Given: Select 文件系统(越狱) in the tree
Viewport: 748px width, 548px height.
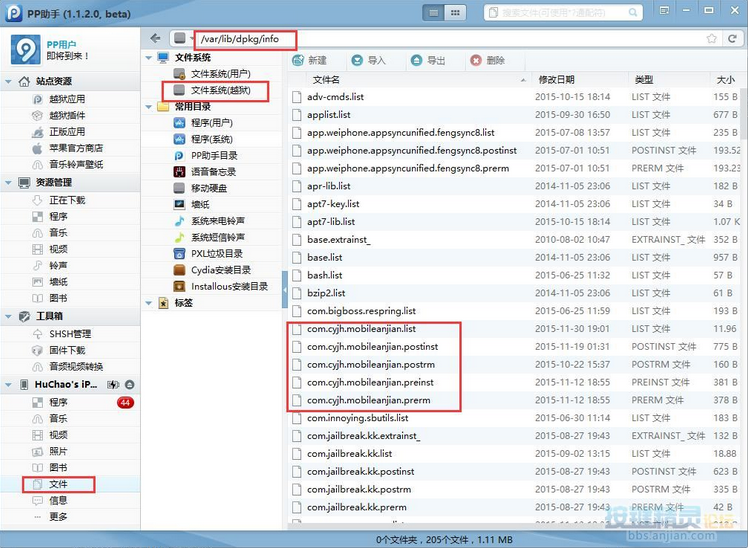Looking at the screenshot, I should 228,90.
